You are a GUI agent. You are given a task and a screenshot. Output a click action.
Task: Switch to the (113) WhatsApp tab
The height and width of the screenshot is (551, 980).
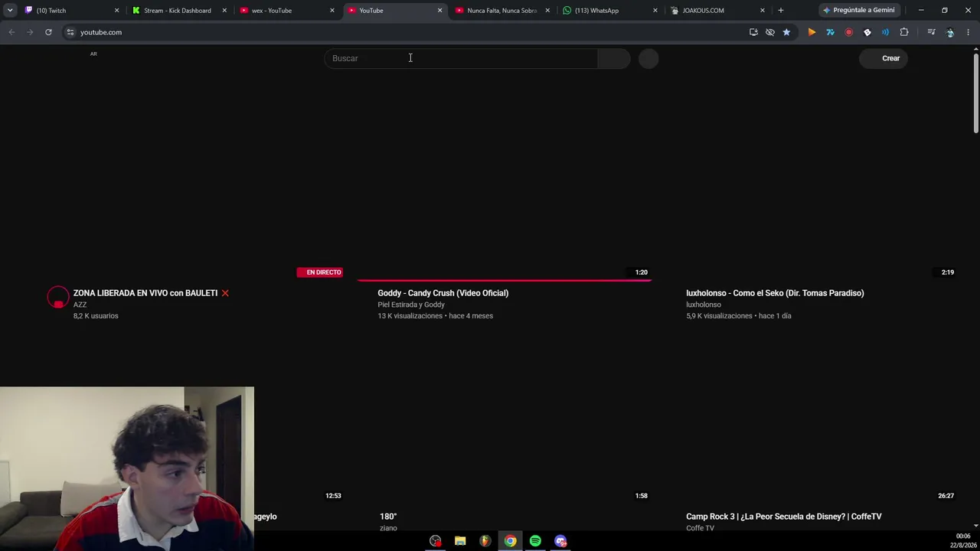pyautogui.click(x=609, y=11)
